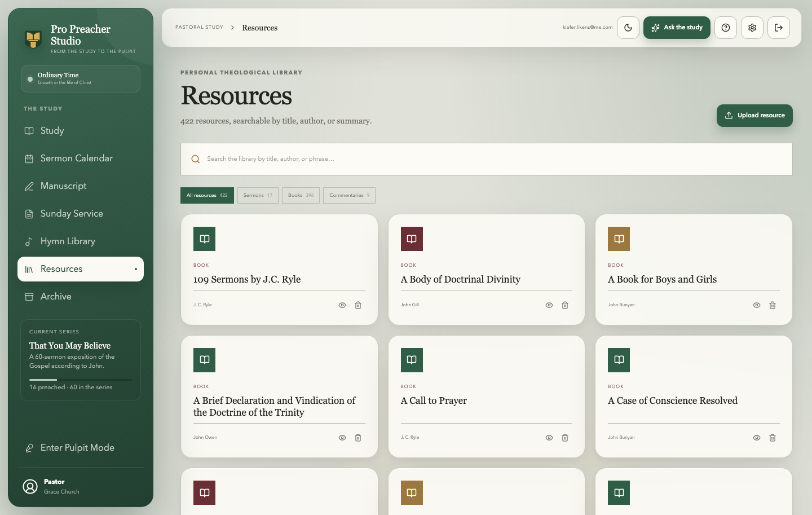Delete 109 Sermons by J.C. Ryle
Image resolution: width=812 pixels, height=515 pixels.
point(358,305)
